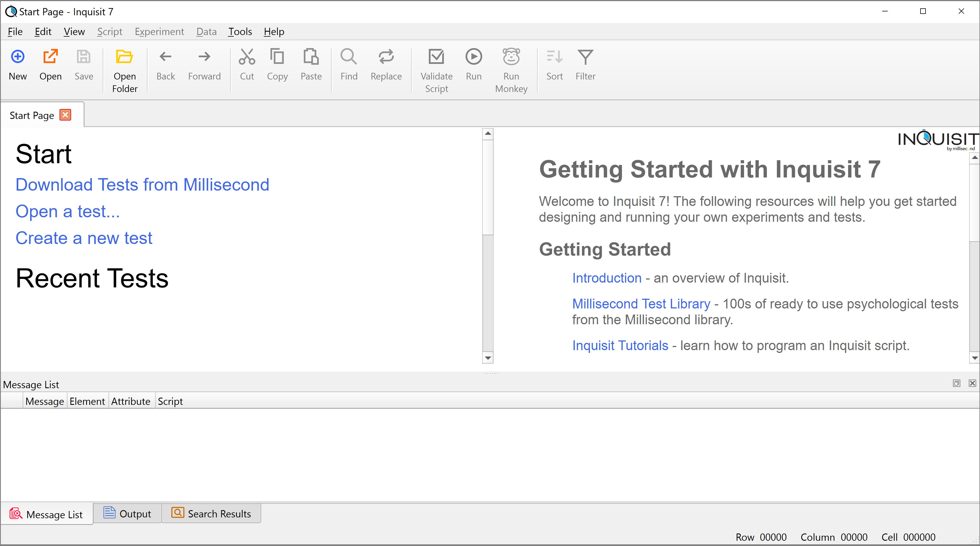
Task: Open the Experiment menu
Action: (160, 32)
